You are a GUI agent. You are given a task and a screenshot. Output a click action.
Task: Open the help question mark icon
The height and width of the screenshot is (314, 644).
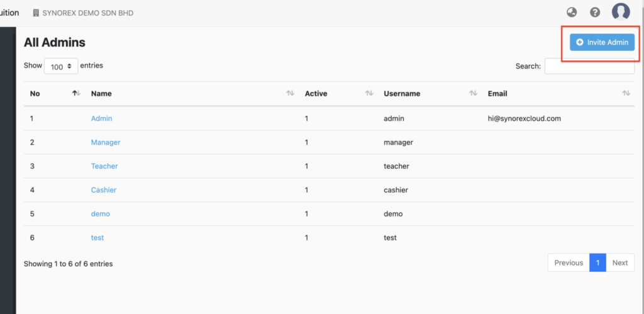point(595,13)
